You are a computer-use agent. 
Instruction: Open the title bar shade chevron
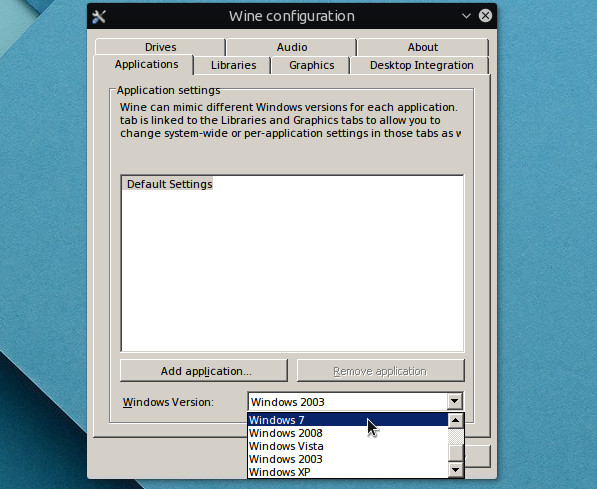tap(466, 16)
